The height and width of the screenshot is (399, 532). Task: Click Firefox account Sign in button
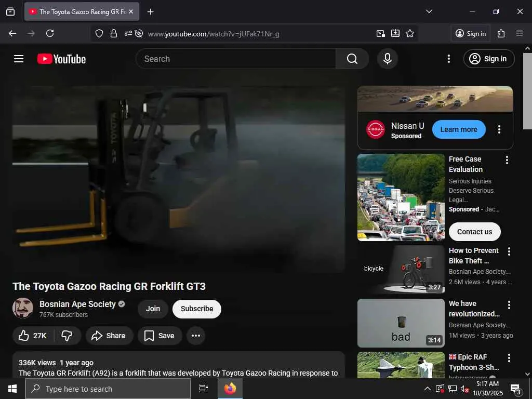tap(471, 33)
